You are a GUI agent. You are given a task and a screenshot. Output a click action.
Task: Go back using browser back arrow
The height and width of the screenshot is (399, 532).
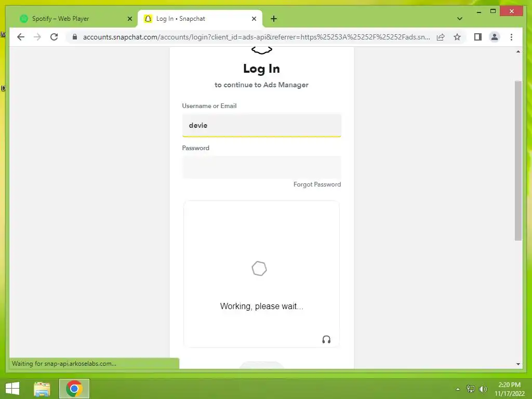pos(21,37)
